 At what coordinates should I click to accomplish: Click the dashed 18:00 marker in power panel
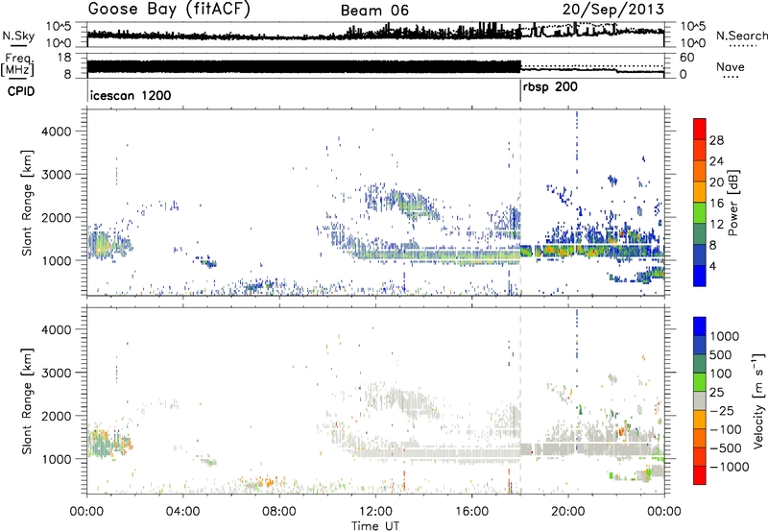click(520, 203)
